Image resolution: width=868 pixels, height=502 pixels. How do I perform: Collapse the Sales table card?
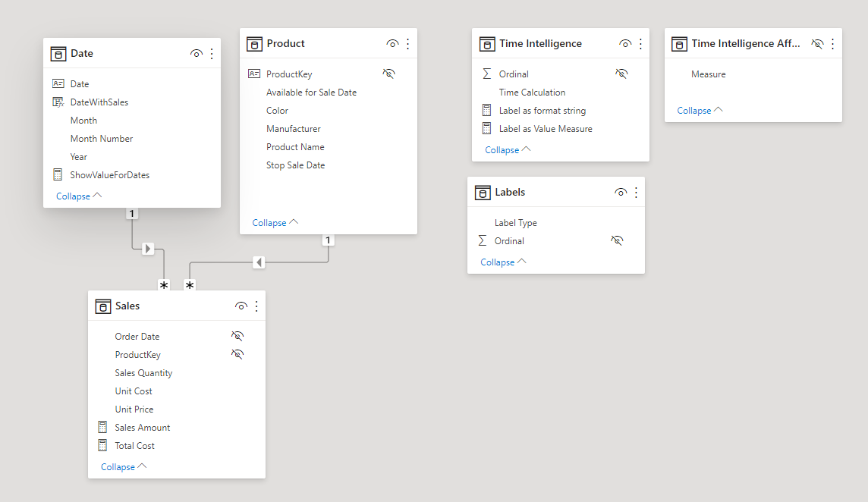pos(124,467)
